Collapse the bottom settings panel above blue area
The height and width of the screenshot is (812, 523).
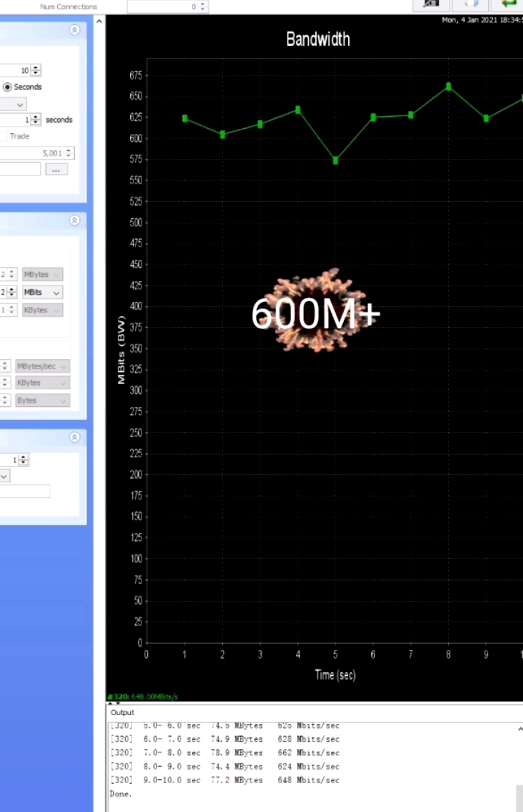[x=75, y=437]
